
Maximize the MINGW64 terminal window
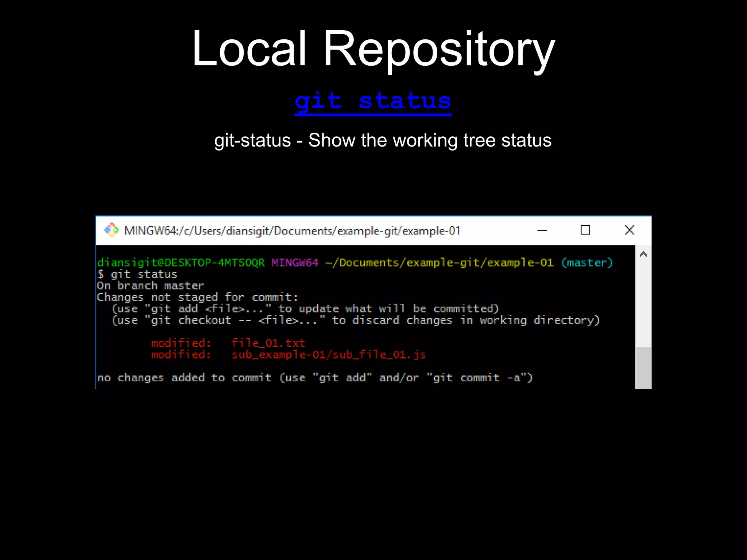pos(585,230)
